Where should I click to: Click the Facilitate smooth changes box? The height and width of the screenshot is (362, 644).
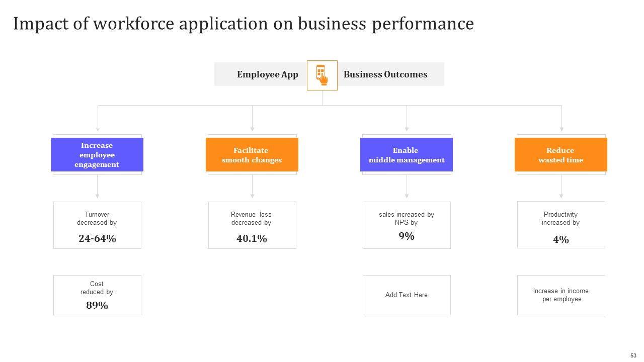click(x=252, y=155)
